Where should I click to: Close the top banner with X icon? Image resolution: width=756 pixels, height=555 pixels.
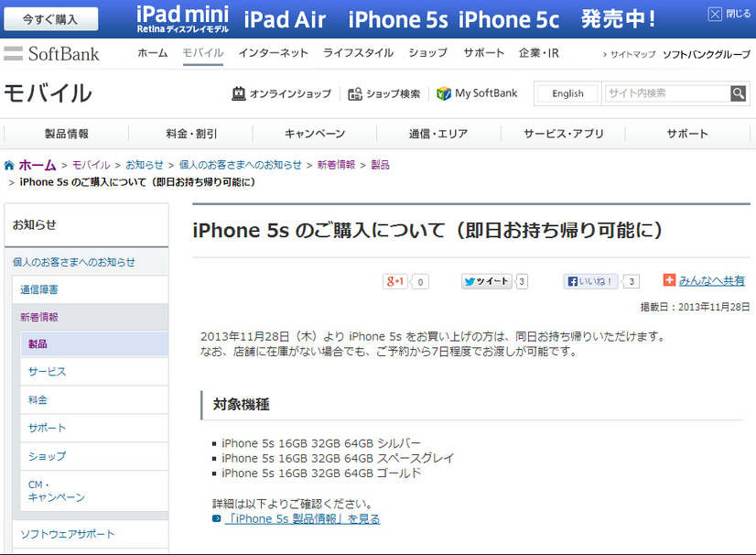point(715,14)
